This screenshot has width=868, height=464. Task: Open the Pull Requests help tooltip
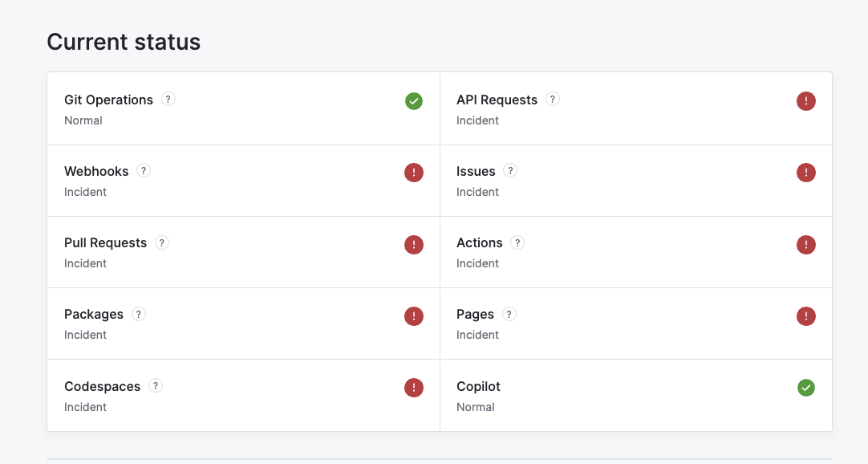[x=161, y=242]
